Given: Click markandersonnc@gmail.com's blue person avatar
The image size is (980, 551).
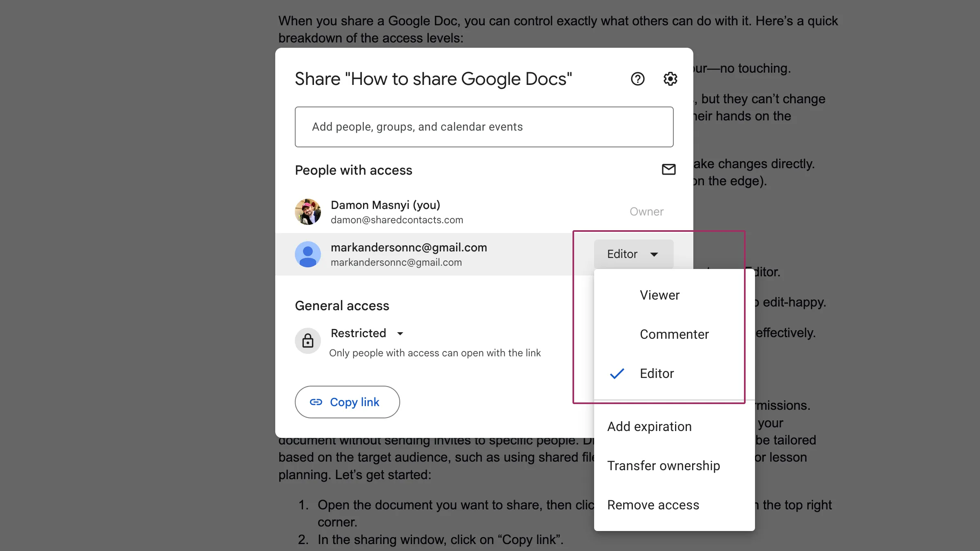Looking at the screenshot, I should pyautogui.click(x=308, y=254).
